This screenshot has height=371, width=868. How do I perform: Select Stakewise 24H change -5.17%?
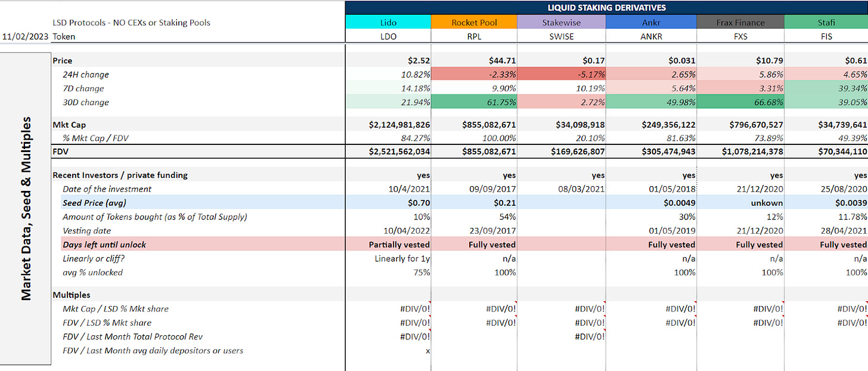[x=562, y=75]
